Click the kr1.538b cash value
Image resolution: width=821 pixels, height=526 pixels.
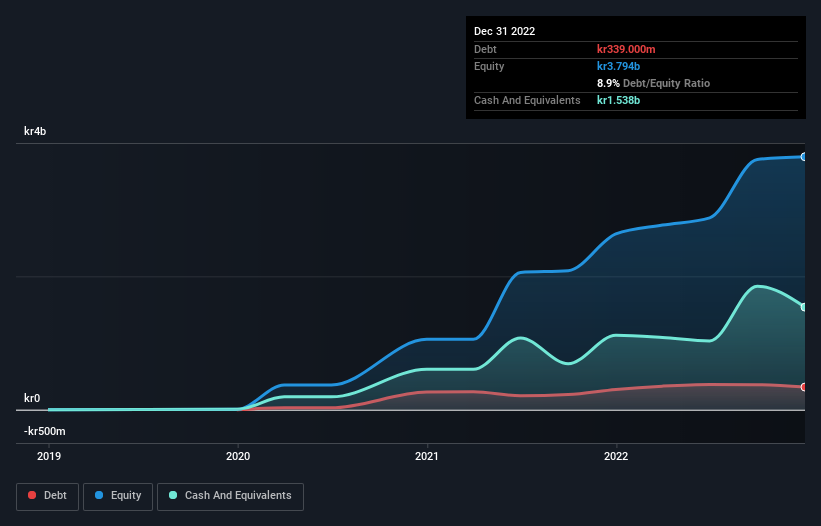click(618, 100)
